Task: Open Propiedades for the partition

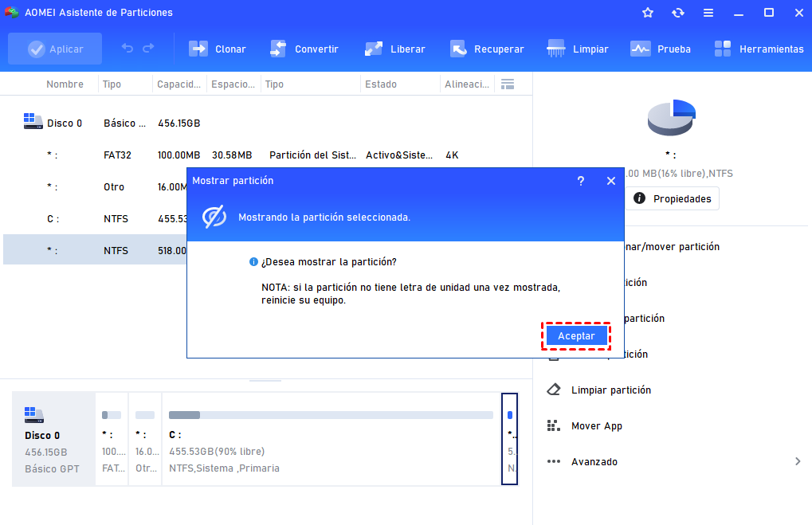Action: [674, 198]
